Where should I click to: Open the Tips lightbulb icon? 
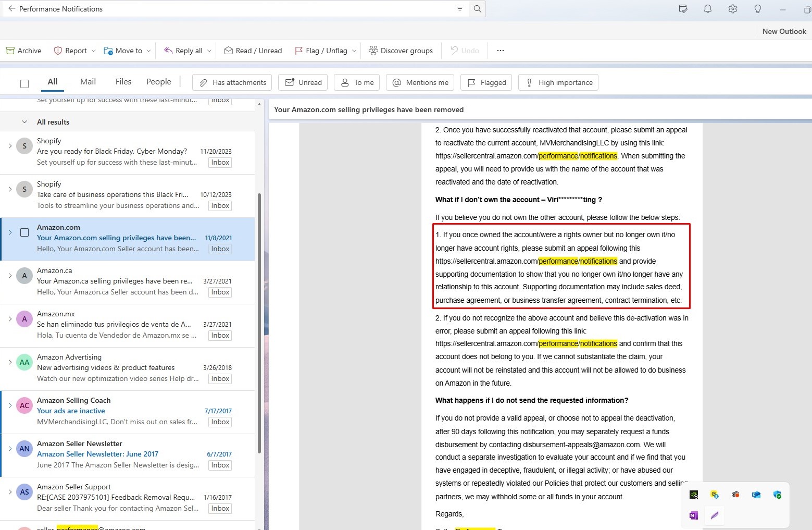click(x=758, y=9)
